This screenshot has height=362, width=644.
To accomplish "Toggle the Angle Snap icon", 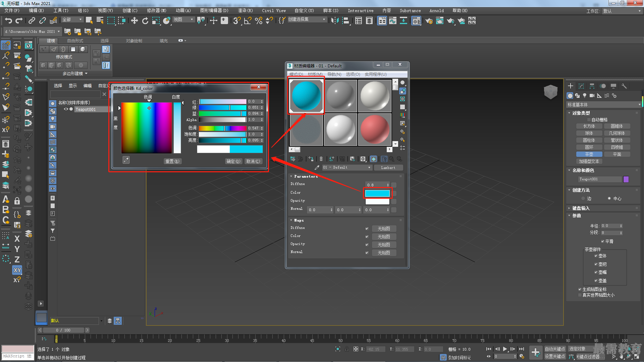I will pyautogui.click(x=248, y=21).
